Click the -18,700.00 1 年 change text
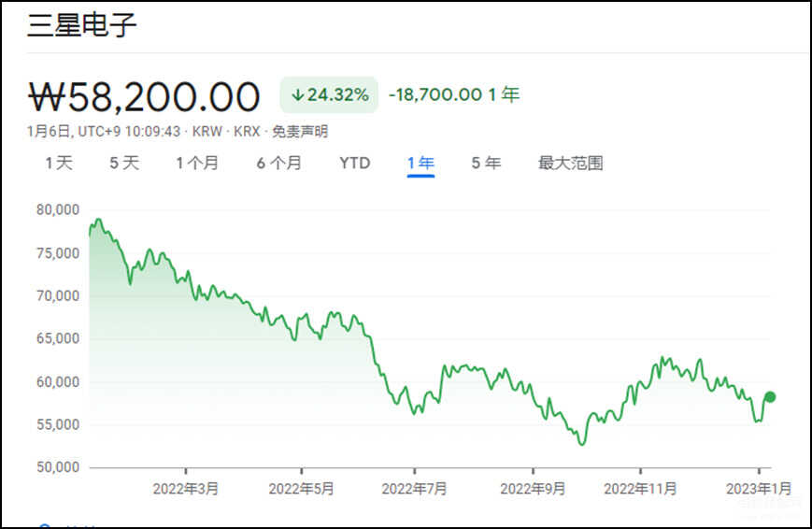 454,94
